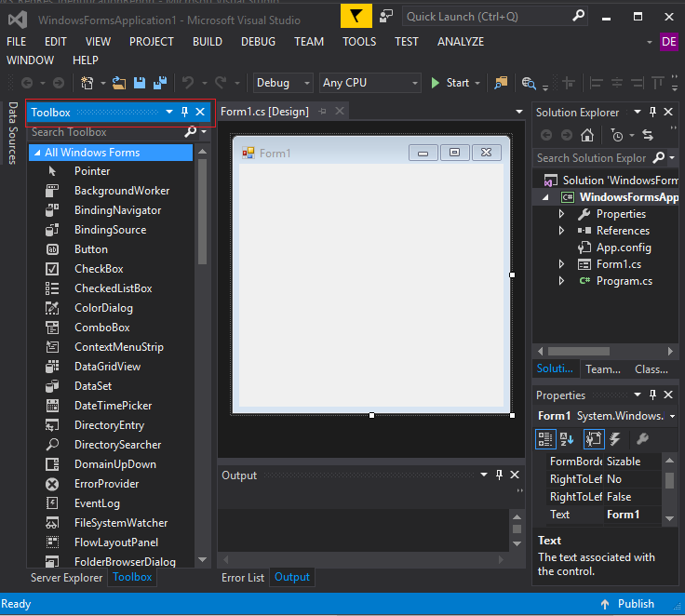Click the Redo arrow icon

221,83
